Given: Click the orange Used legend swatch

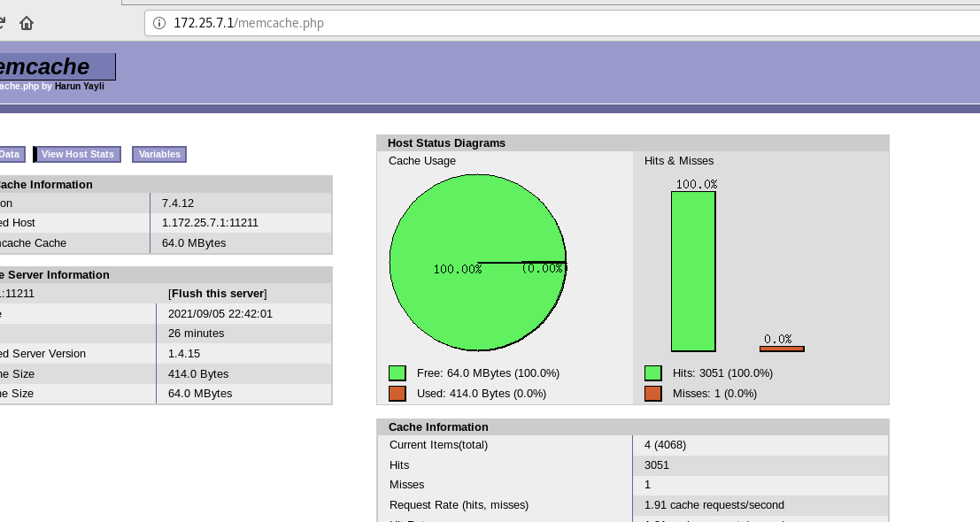Looking at the screenshot, I should pyautogui.click(x=397, y=394).
